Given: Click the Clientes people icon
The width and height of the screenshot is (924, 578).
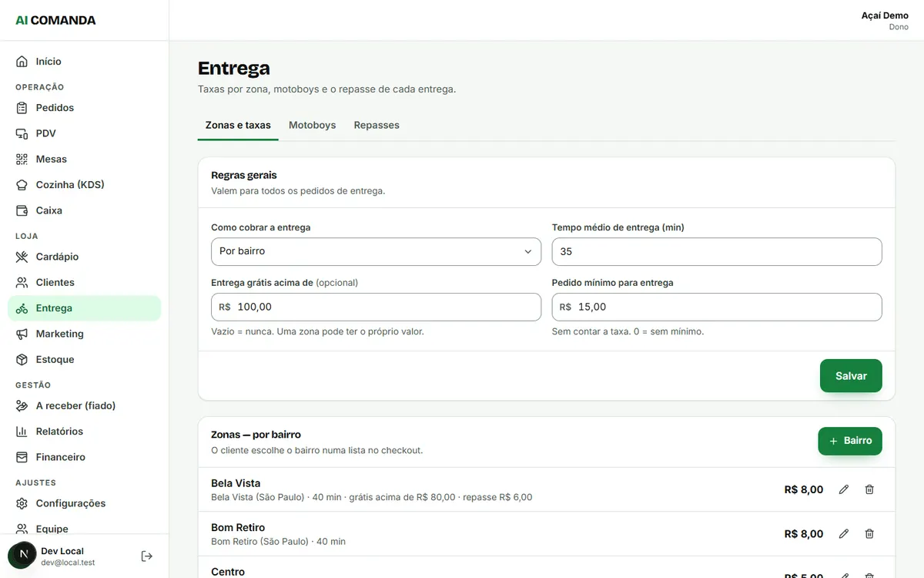Looking at the screenshot, I should [22, 283].
